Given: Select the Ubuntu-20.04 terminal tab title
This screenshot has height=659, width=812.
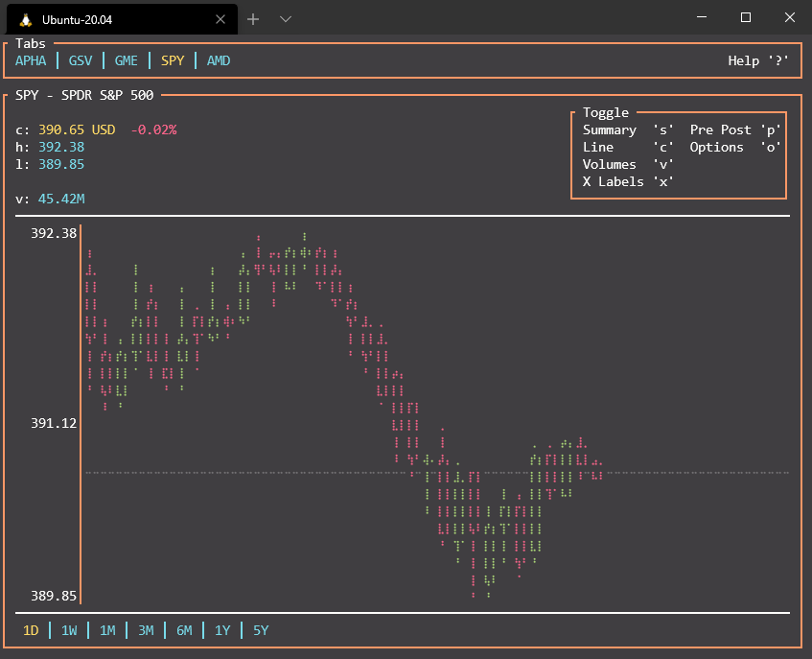Looking at the screenshot, I should [77, 20].
